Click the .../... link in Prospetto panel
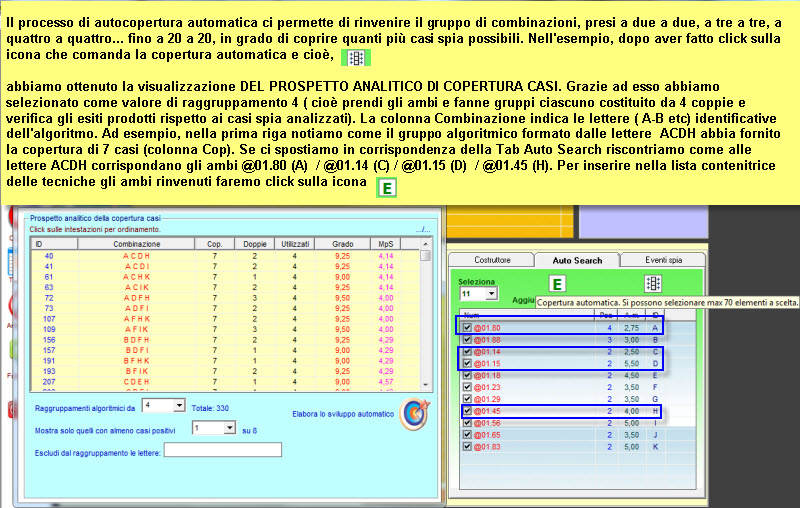The height and width of the screenshot is (508, 800). [423, 230]
